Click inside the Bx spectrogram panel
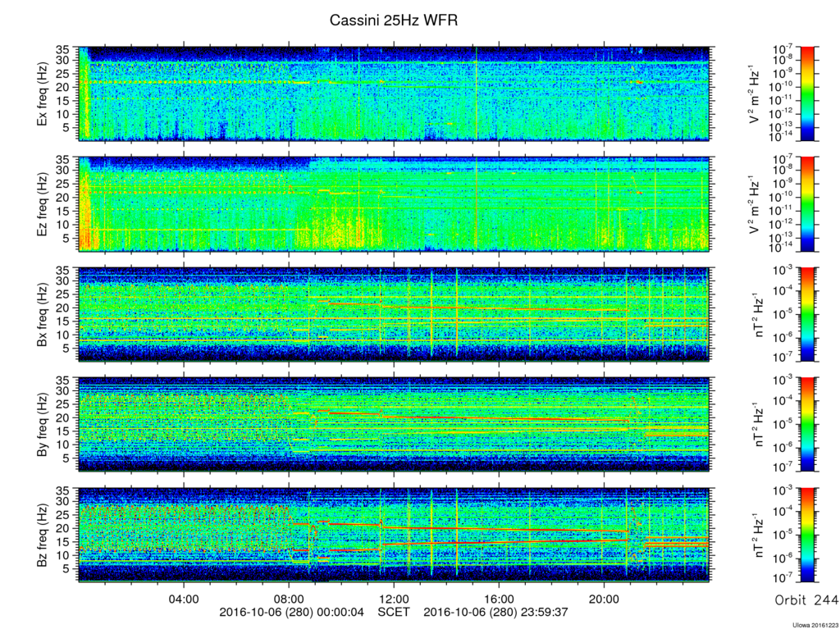Screen dimensions: 840x629 [395, 315]
